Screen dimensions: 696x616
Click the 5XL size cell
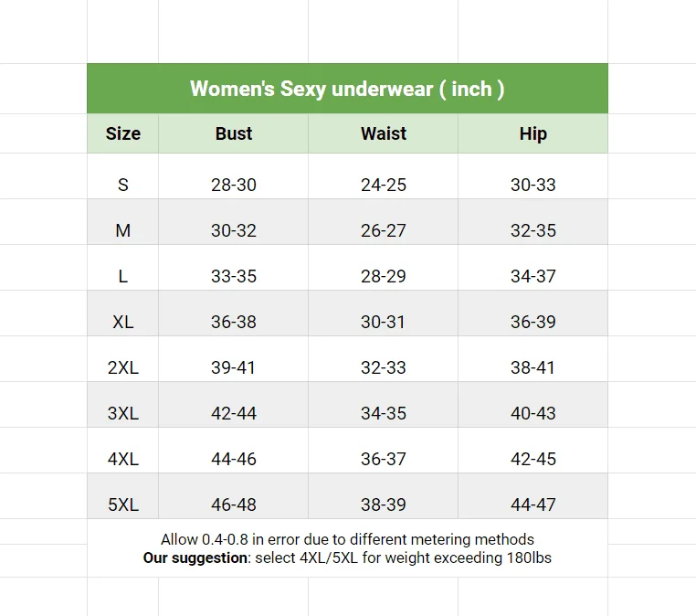[123, 504]
